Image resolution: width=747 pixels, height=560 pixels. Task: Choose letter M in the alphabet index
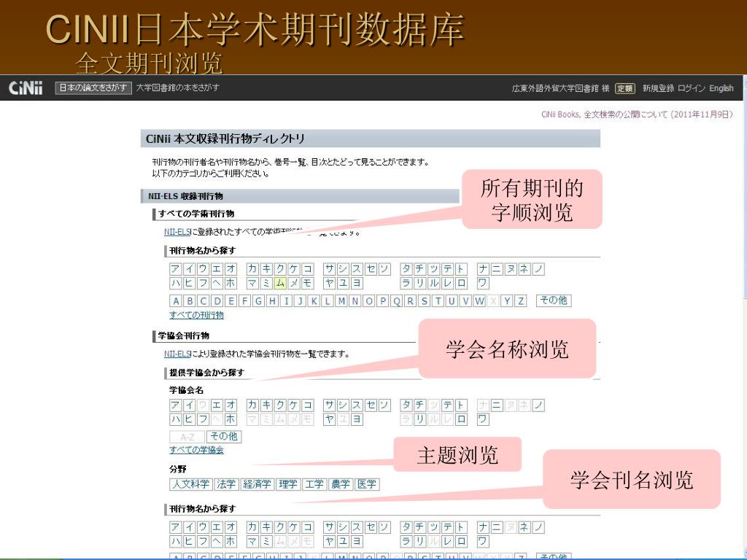click(x=341, y=301)
